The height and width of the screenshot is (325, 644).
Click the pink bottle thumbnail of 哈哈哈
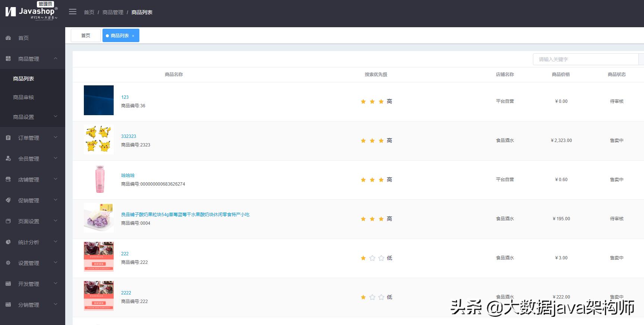(99, 179)
